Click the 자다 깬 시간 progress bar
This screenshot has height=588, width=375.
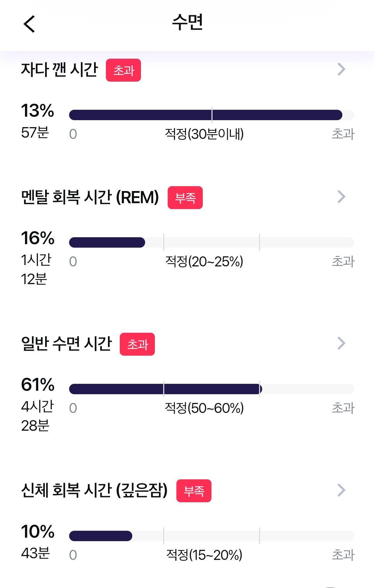[211, 115]
